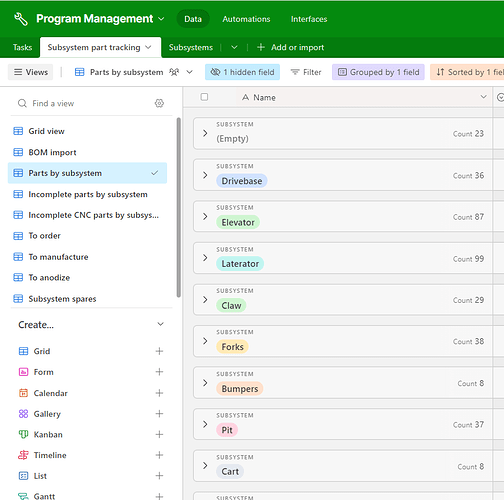Open the Automations tab
The width and height of the screenshot is (504, 500).
(x=246, y=19)
